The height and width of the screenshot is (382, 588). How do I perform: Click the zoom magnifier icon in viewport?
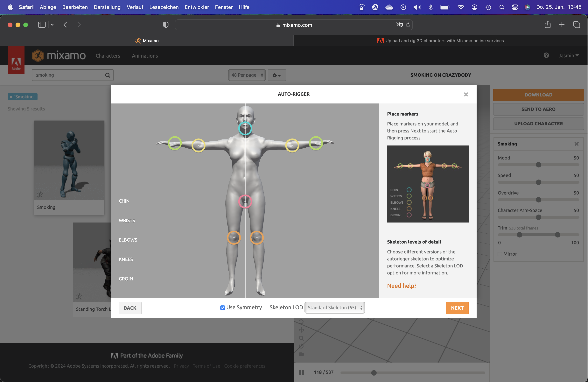[x=301, y=338]
